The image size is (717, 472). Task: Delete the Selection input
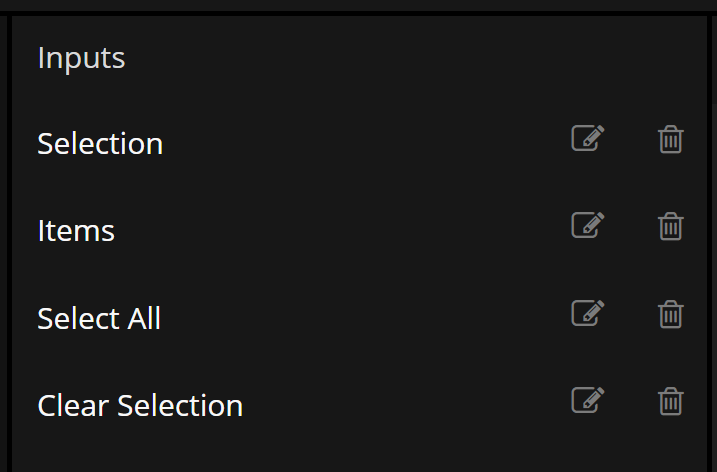(x=670, y=140)
